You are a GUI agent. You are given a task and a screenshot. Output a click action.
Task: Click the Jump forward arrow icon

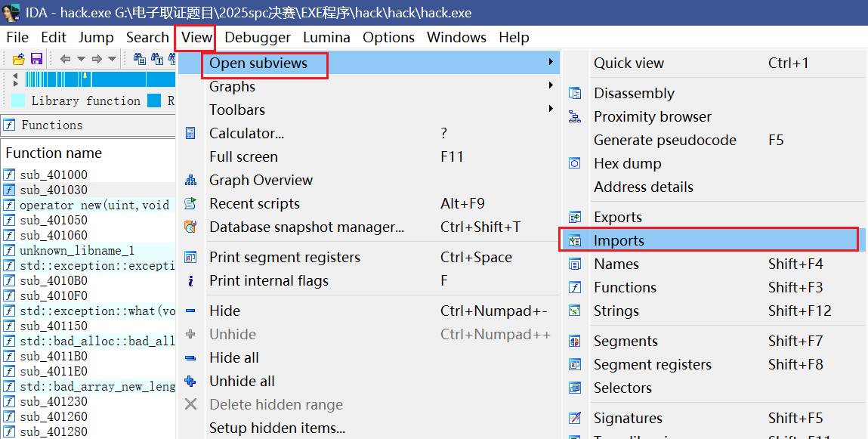point(97,59)
